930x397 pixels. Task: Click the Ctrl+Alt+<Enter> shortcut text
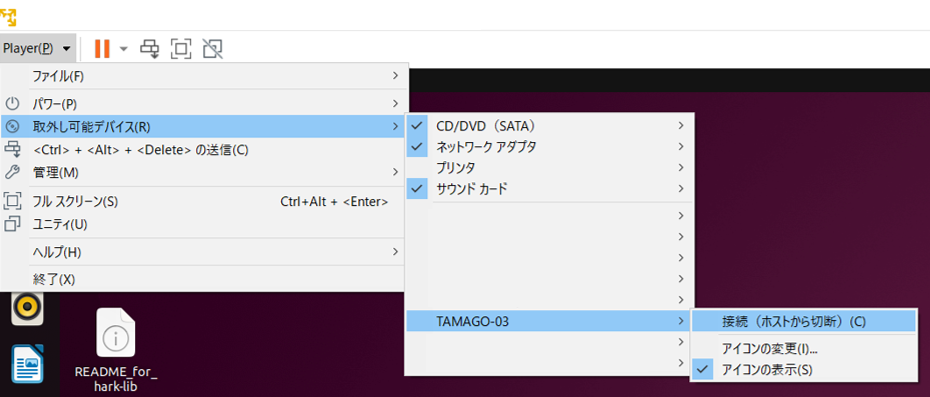pyautogui.click(x=334, y=202)
